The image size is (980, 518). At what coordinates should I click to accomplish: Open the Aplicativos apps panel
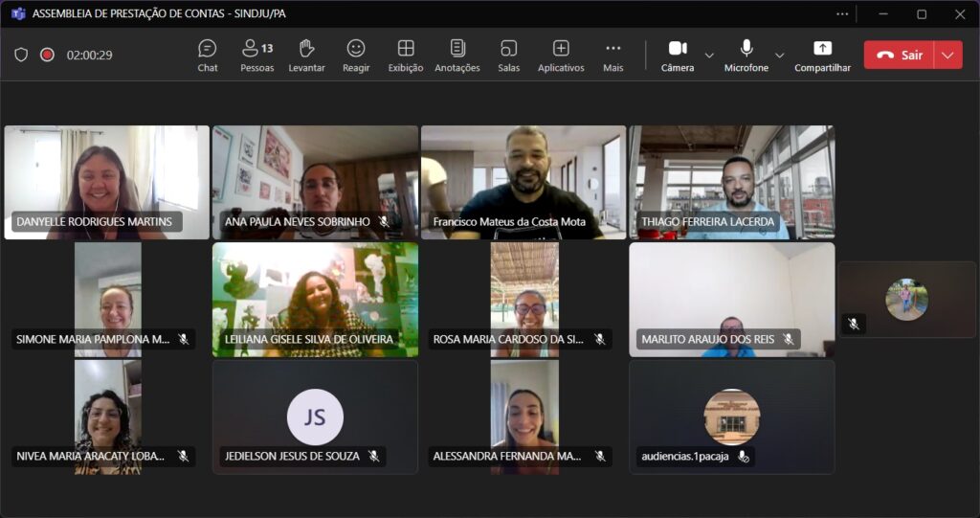561,55
